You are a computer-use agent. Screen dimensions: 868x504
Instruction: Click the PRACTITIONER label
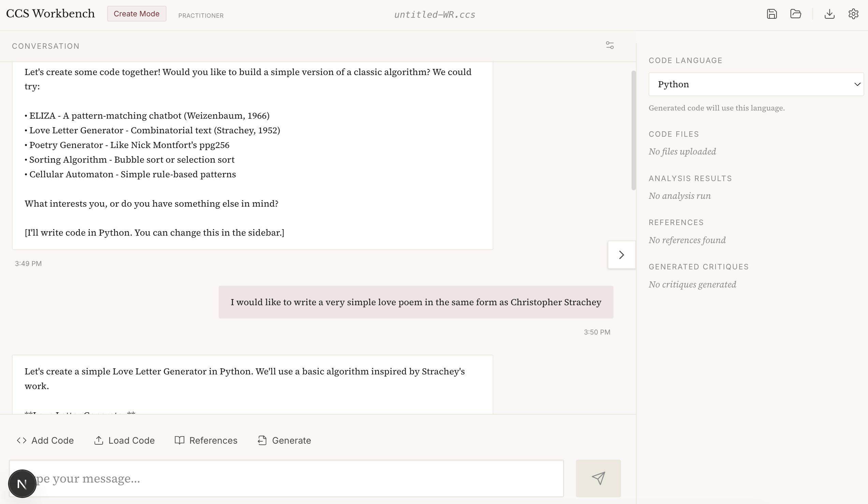201,15
